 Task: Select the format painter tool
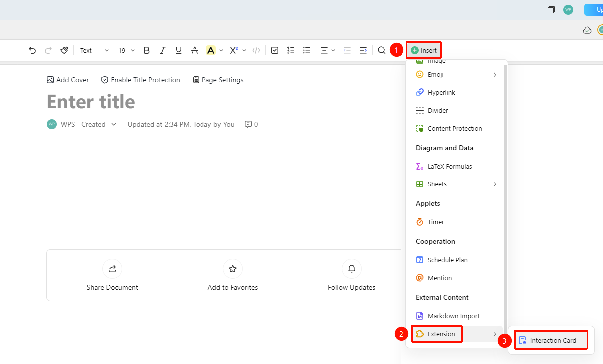click(64, 50)
